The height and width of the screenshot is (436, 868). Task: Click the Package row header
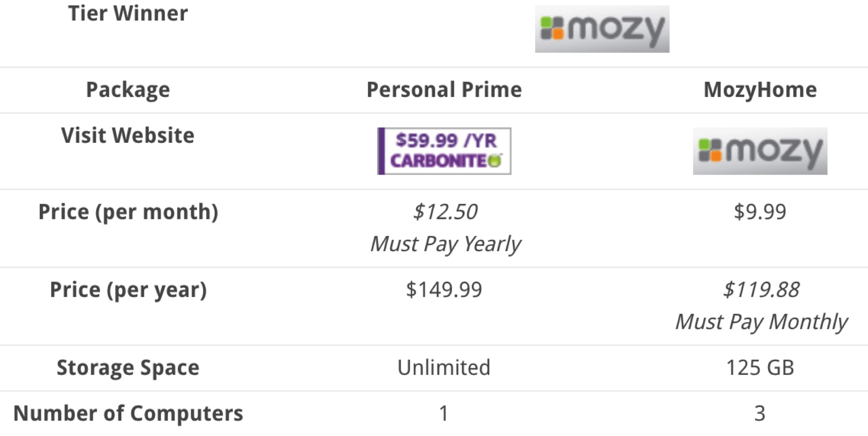128,90
